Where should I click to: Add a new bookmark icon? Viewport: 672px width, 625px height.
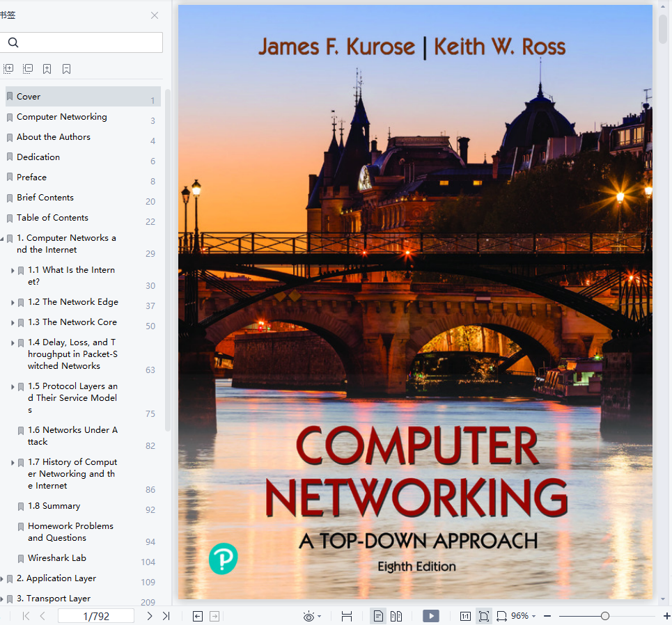[47, 68]
